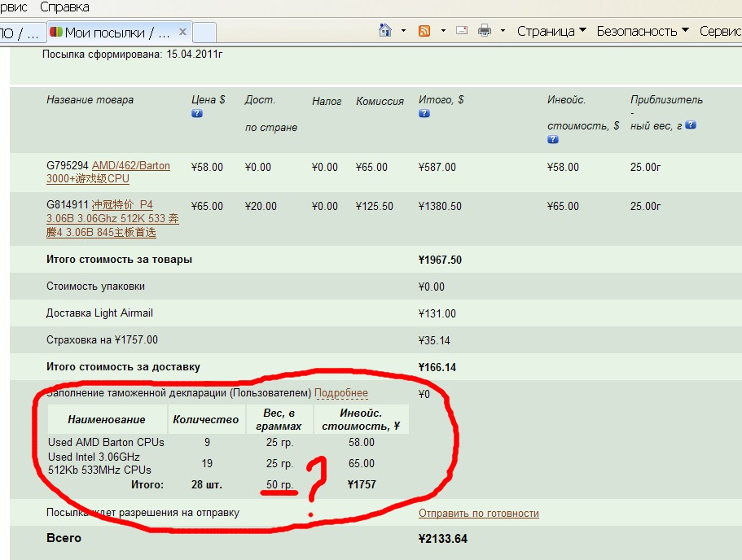The height and width of the screenshot is (560, 742).
Task: Open the Home button dropdown arrow
Action: click(x=404, y=31)
